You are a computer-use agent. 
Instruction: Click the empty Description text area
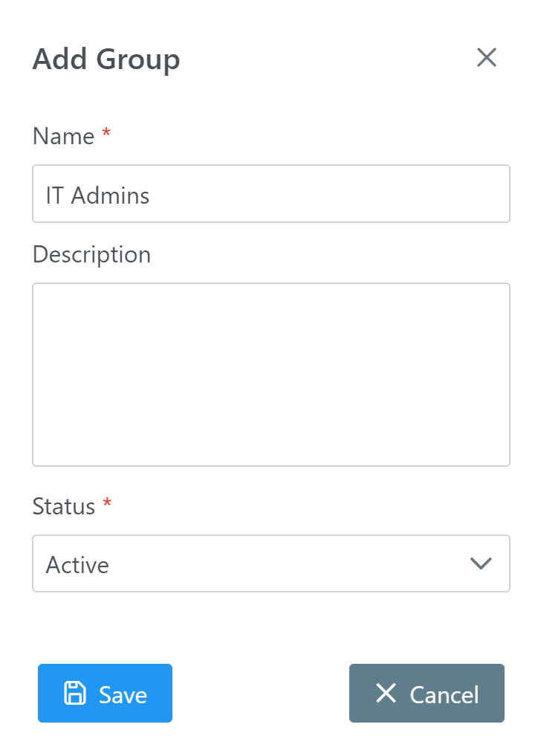coord(271,374)
